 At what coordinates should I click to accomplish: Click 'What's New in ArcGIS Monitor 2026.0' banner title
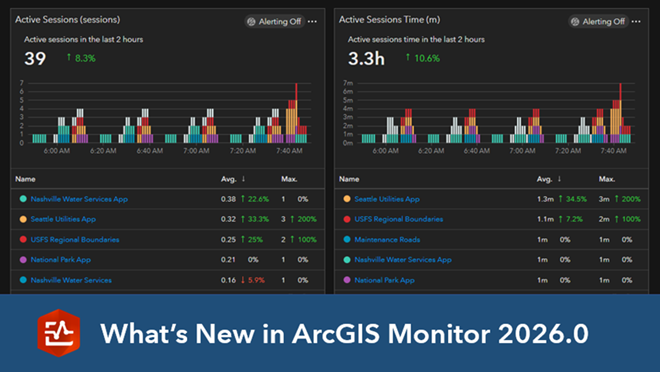[344, 334]
